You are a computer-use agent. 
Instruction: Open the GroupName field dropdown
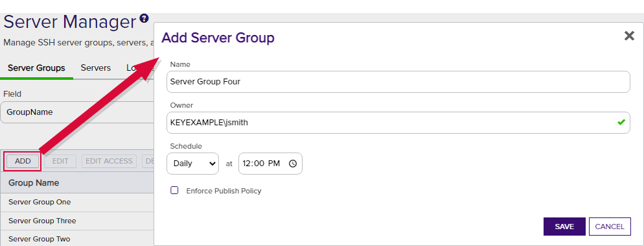(77, 112)
